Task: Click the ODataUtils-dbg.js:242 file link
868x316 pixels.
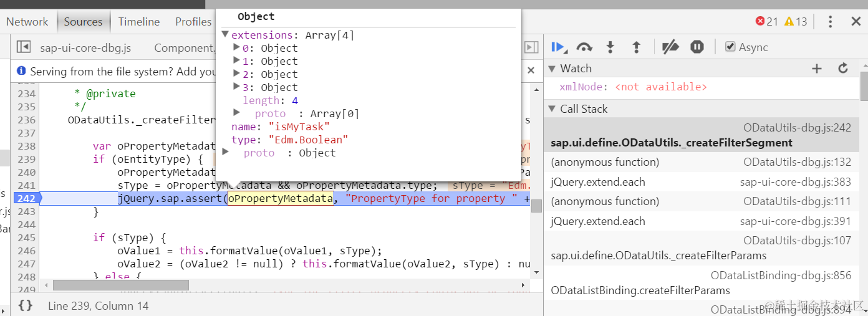Action: tap(797, 127)
